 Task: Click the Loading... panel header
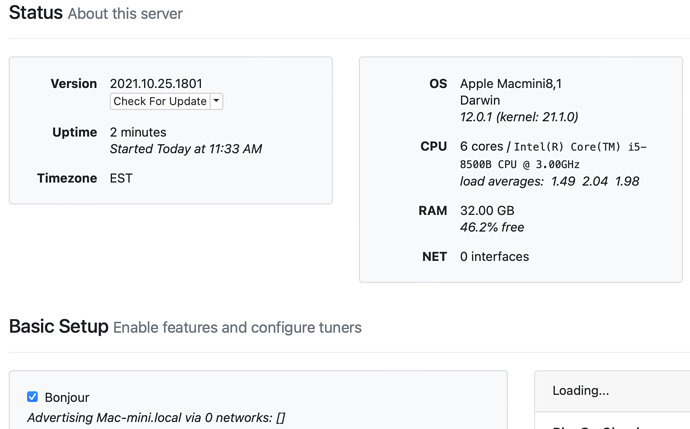(x=581, y=390)
